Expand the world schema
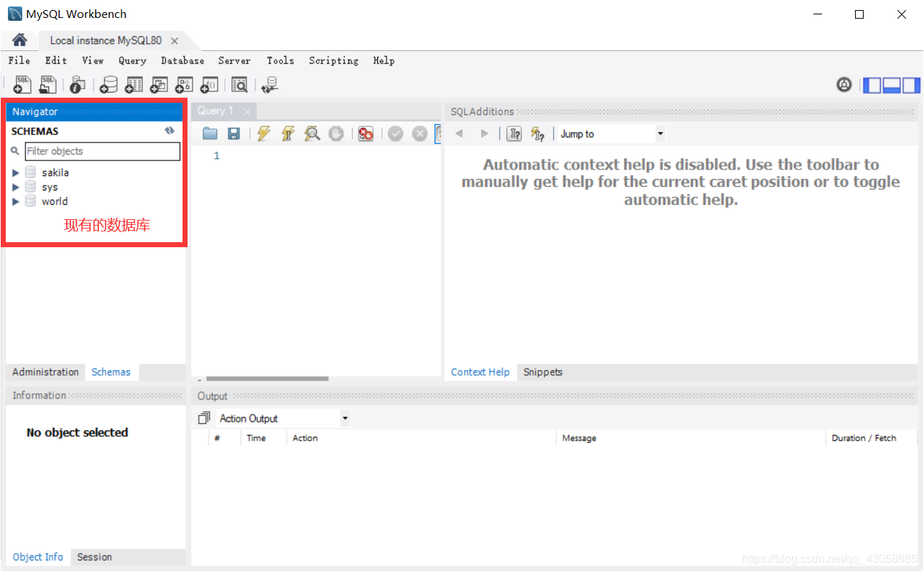This screenshot has width=924, height=572. pos(16,201)
